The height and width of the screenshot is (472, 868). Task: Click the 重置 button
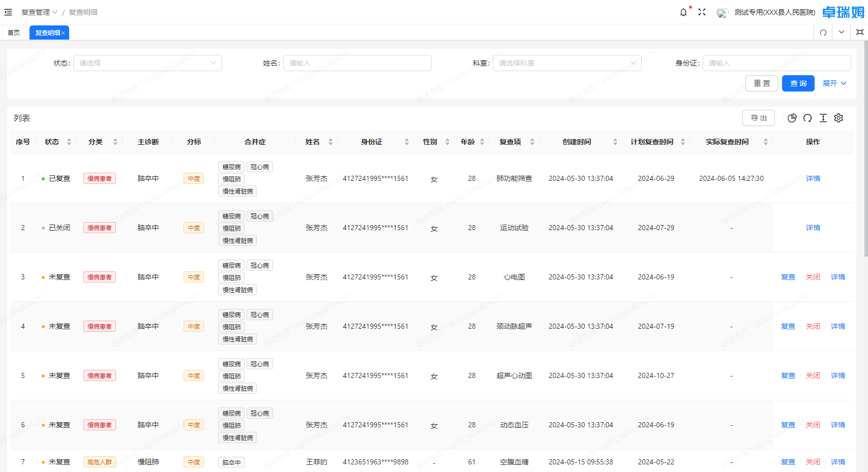tap(762, 83)
